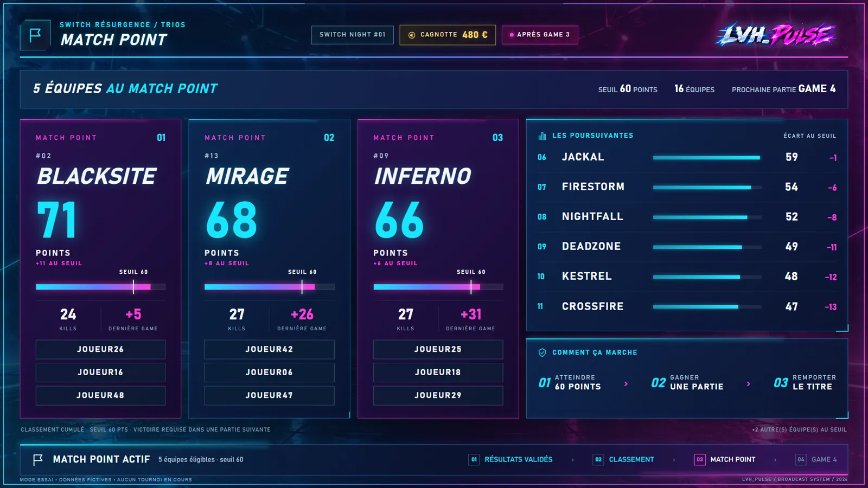
Task: Select player JOUEUR06 in Mirage
Action: click(269, 373)
